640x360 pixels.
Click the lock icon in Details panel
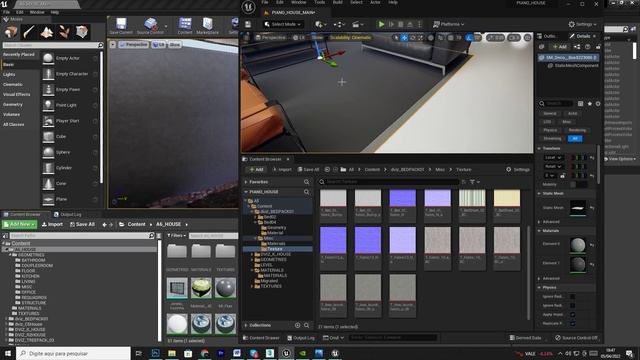pyautogui.click(x=598, y=47)
